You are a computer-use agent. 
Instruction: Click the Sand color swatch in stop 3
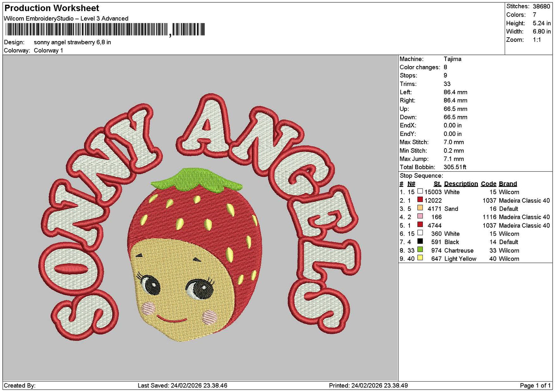point(420,208)
